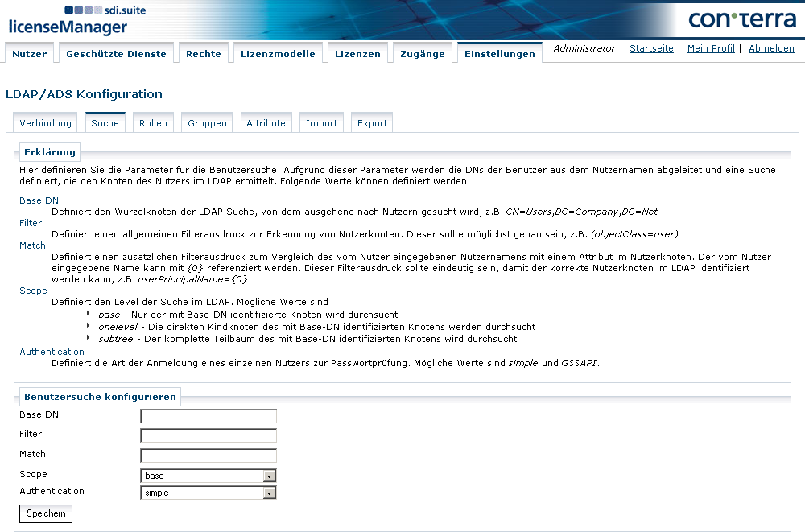This screenshot has height=532, width=805.
Task: Open the Lizenzen tab
Action: click(358, 53)
